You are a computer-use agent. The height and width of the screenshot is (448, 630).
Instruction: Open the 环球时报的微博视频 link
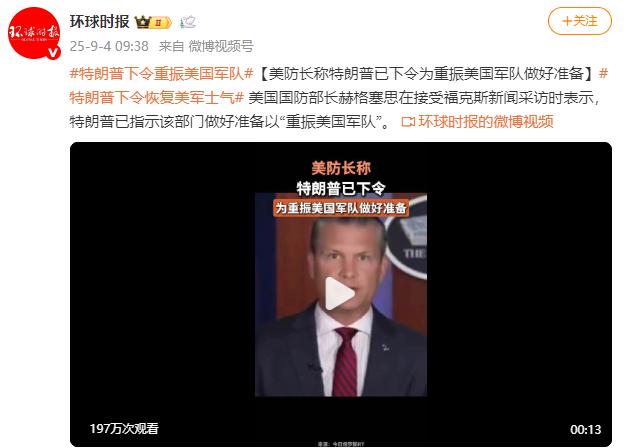point(485,121)
